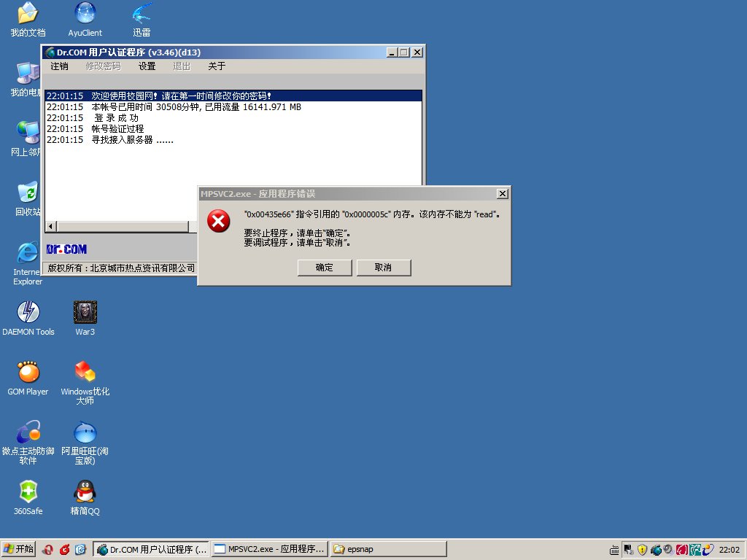Switch to Dr.COM 用户认证程序 taskbar button
The width and height of the screenshot is (747, 560).
click(151, 550)
